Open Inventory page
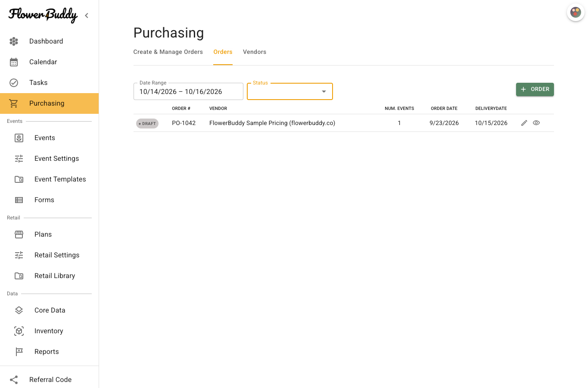Viewport: 588px width, 388px height. 49,331
